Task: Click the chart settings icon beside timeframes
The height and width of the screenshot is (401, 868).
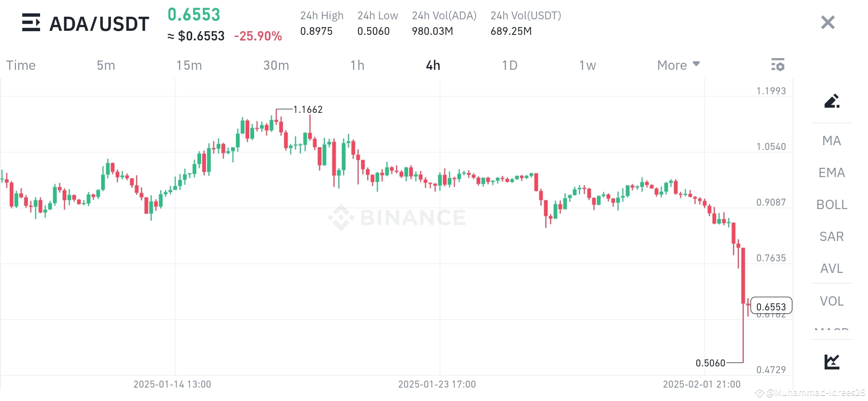Action: pos(778,65)
